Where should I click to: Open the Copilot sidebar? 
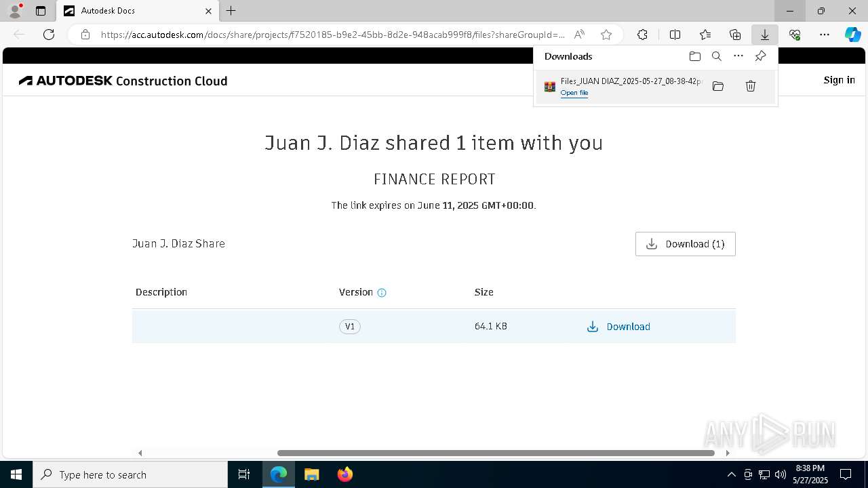pos(852,35)
